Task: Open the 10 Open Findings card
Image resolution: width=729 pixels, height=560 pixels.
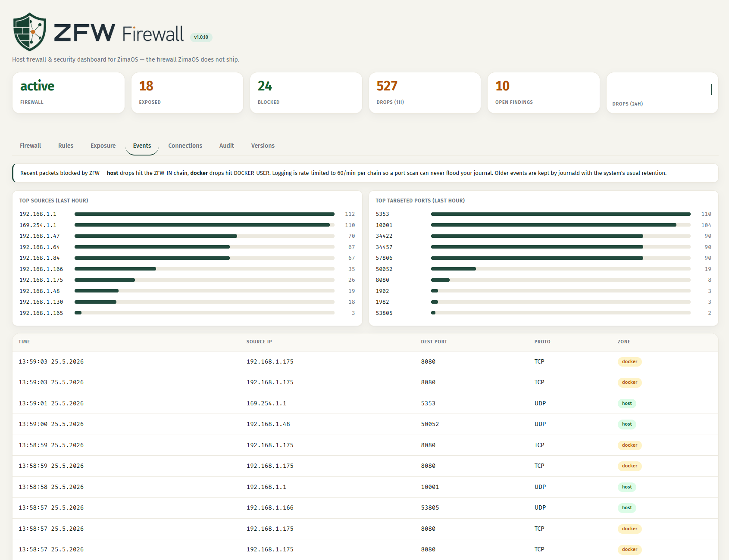Action: [544, 93]
